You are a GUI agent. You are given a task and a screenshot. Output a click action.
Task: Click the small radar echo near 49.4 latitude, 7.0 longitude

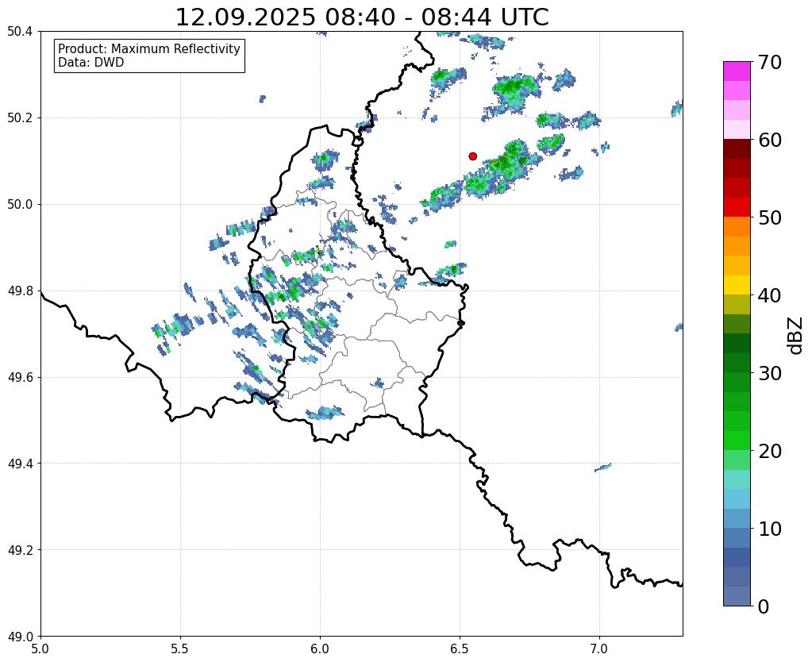602,468
